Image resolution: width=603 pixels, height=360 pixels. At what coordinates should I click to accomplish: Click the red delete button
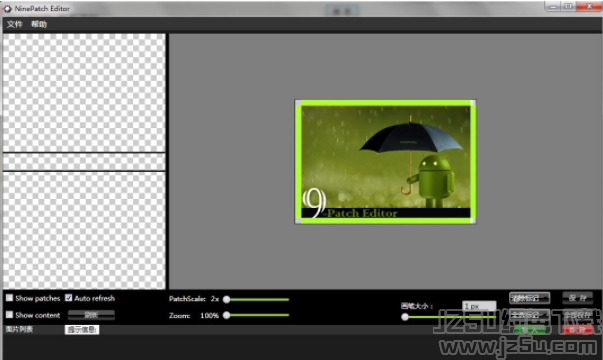click(x=577, y=330)
